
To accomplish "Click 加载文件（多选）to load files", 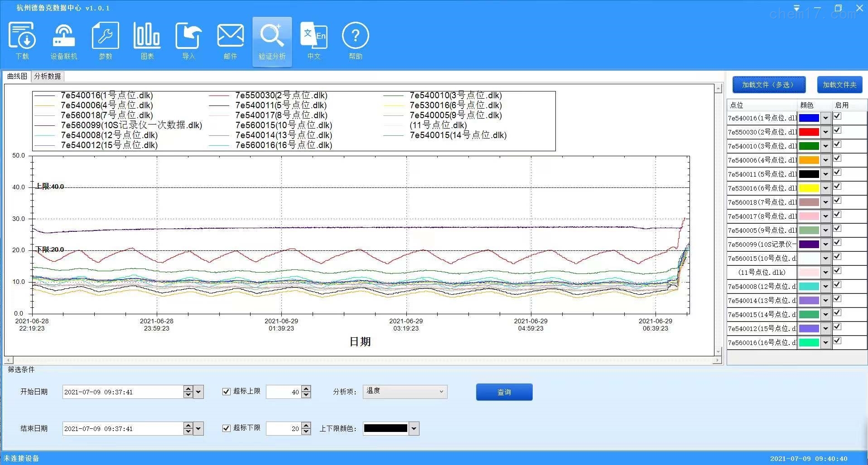I will 768,84.
